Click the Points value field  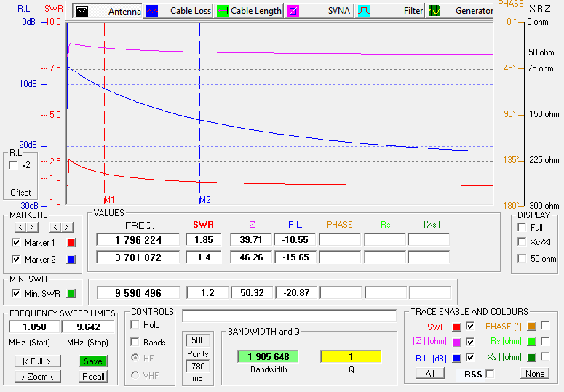click(x=197, y=340)
